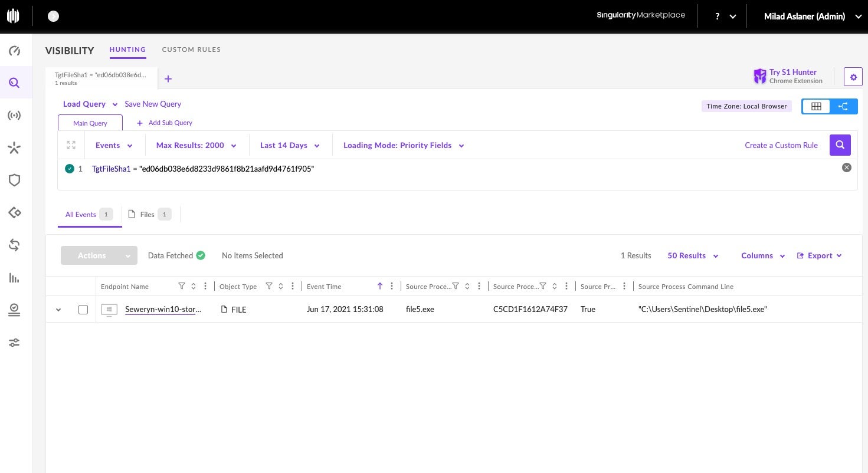Open the Last 14 Days dropdown
The width and height of the screenshot is (868, 473).
[290, 146]
